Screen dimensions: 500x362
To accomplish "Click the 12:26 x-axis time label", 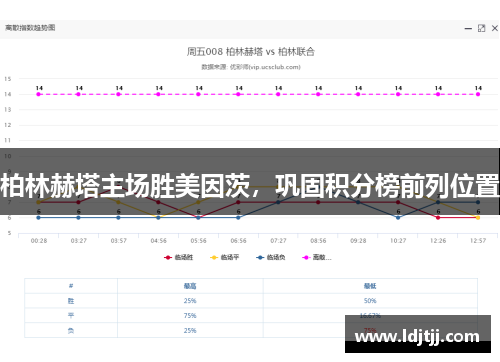I will [x=438, y=241].
